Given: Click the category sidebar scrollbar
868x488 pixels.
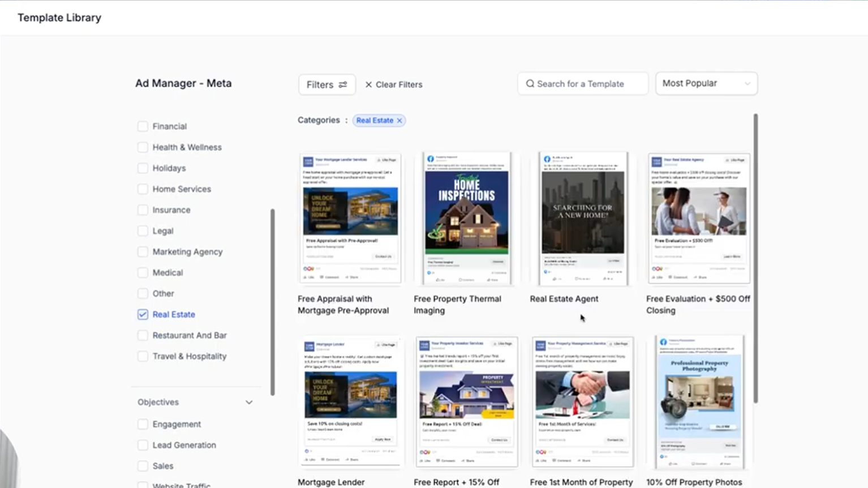Looking at the screenshot, I should tap(272, 302).
